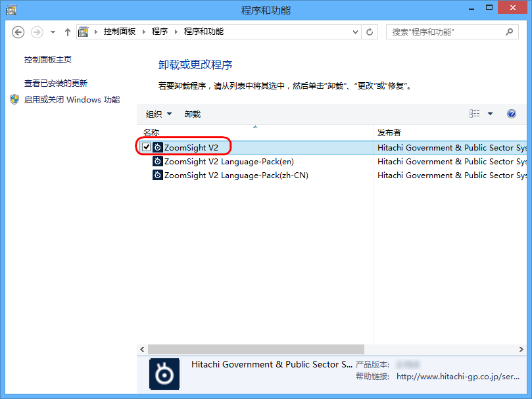
Task: Uncheck the ZoomSight V2 checkbox
Action: coord(146,147)
